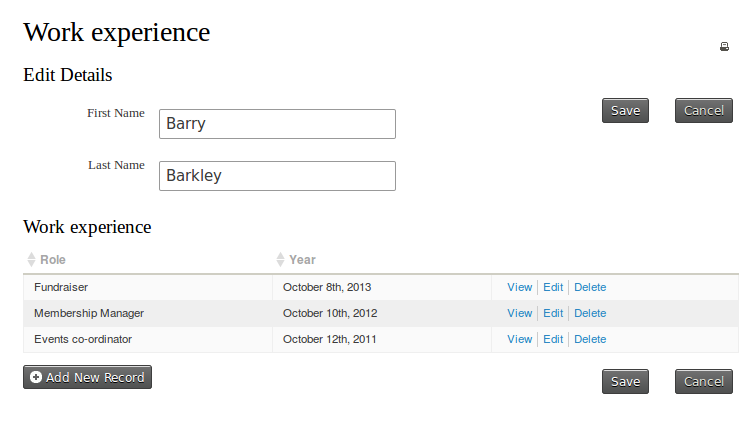This screenshot has width=756, height=426.
Task: Edit the Events co-ordinator record
Action: click(553, 339)
